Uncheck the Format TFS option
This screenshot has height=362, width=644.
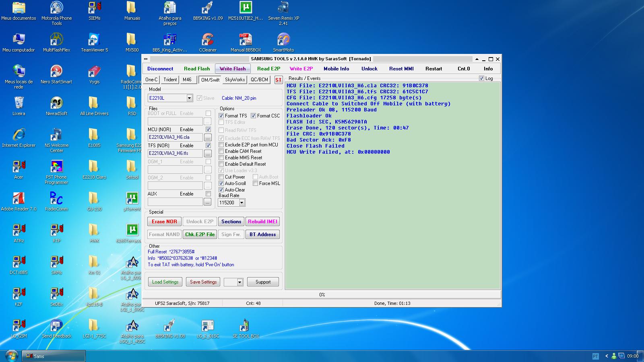(x=221, y=116)
